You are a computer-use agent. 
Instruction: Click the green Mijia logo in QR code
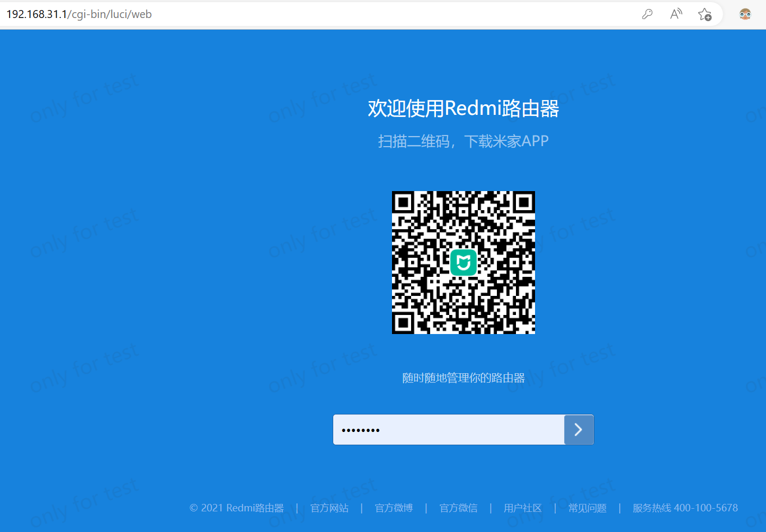pyautogui.click(x=464, y=263)
